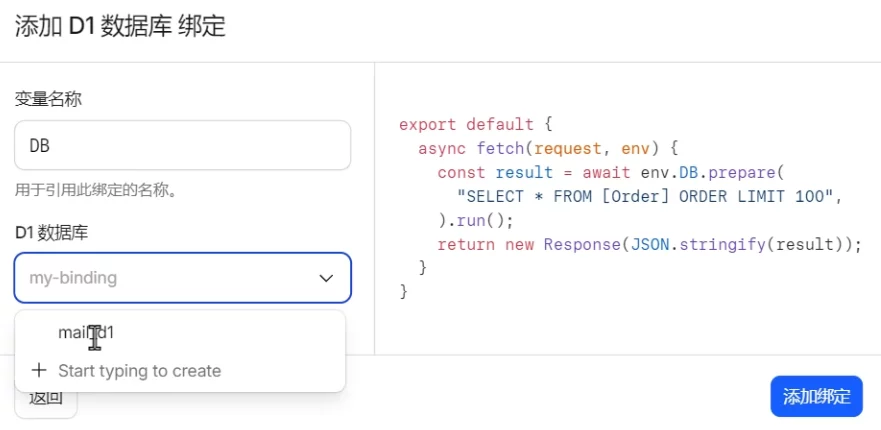This screenshot has height=430, width=881.
Task: Click the 添加绑定 button
Action: click(x=816, y=397)
